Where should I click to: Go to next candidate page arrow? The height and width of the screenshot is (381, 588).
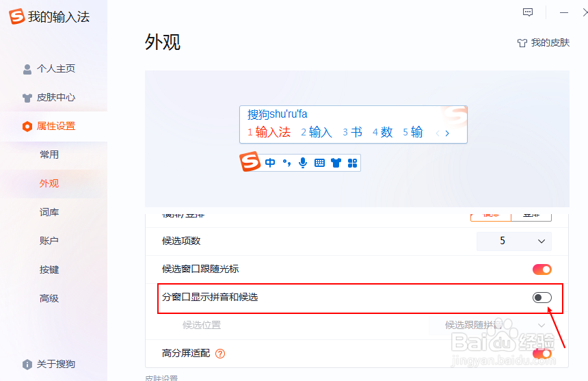click(x=447, y=133)
